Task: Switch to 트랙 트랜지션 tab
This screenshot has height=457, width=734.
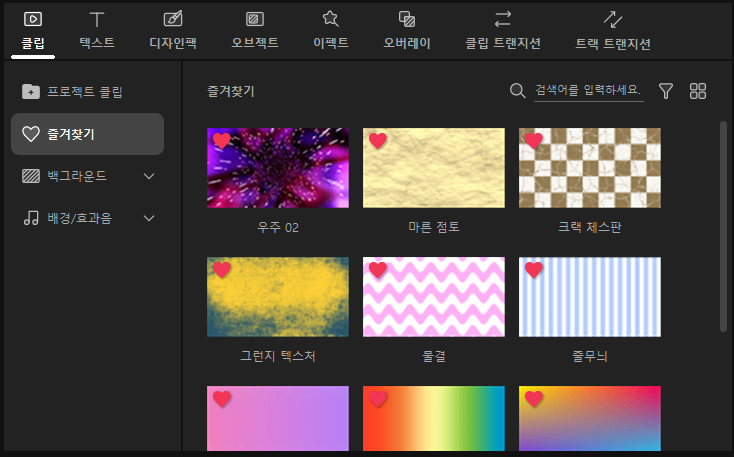Action: tap(613, 30)
